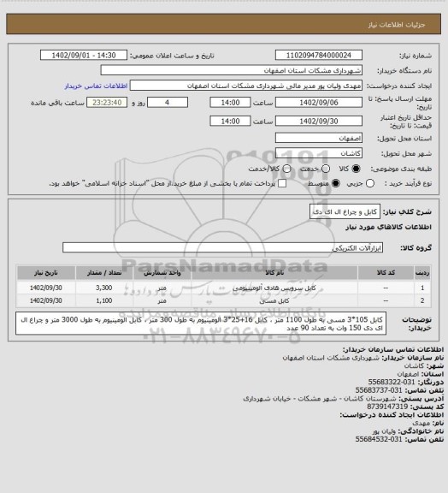448x493 pixels.
Task: Click the price validity date 1402/09/30
Action: pyautogui.click(x=319, y=121)
